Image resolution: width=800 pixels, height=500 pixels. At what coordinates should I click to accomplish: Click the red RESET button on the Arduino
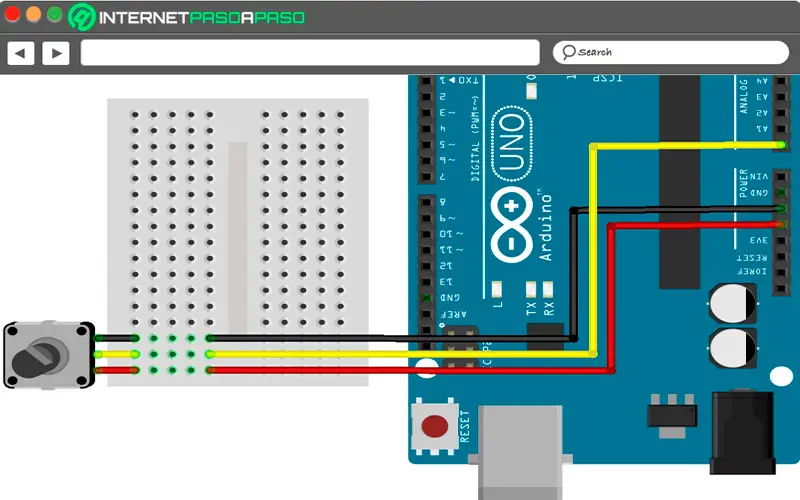coord(435,426)
